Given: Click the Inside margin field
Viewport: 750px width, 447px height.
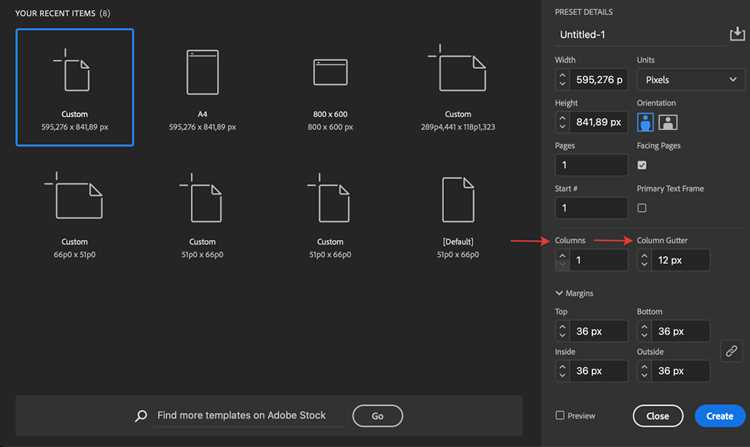Looking at the screenshot, I should [x=599, y=371].
